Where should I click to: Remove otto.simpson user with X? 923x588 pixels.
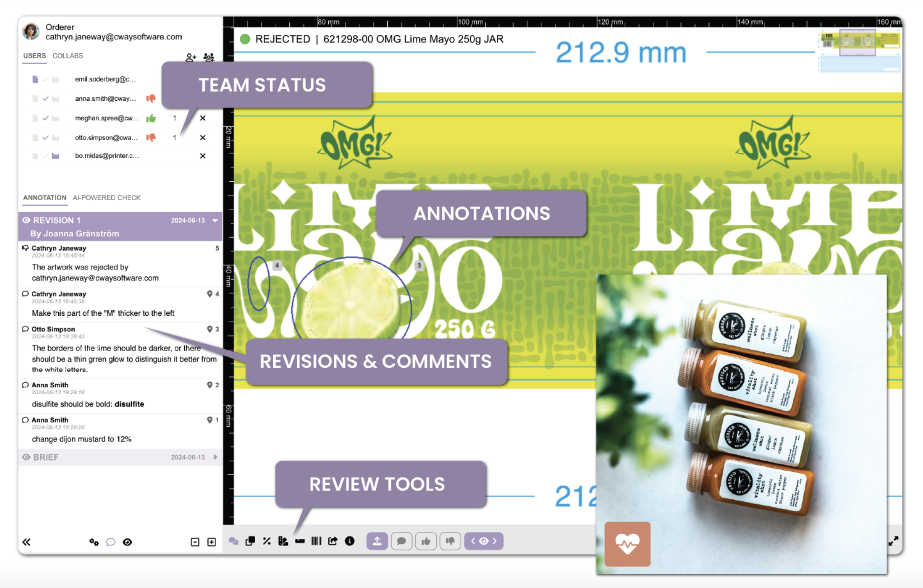click(x=203, y=138)
